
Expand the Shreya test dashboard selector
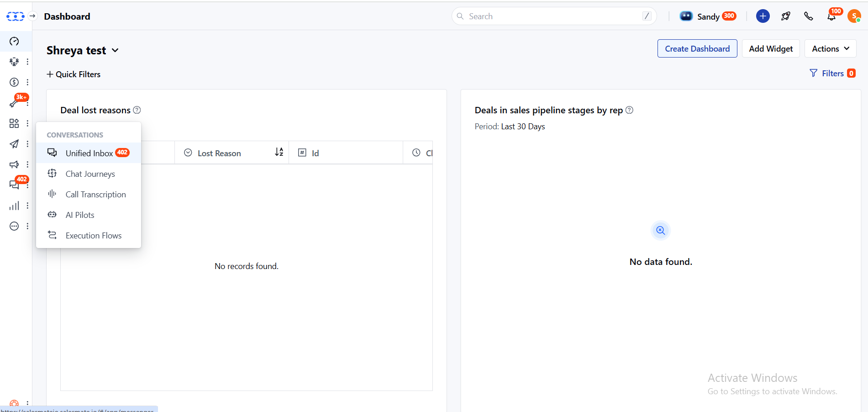click(115, 50)
